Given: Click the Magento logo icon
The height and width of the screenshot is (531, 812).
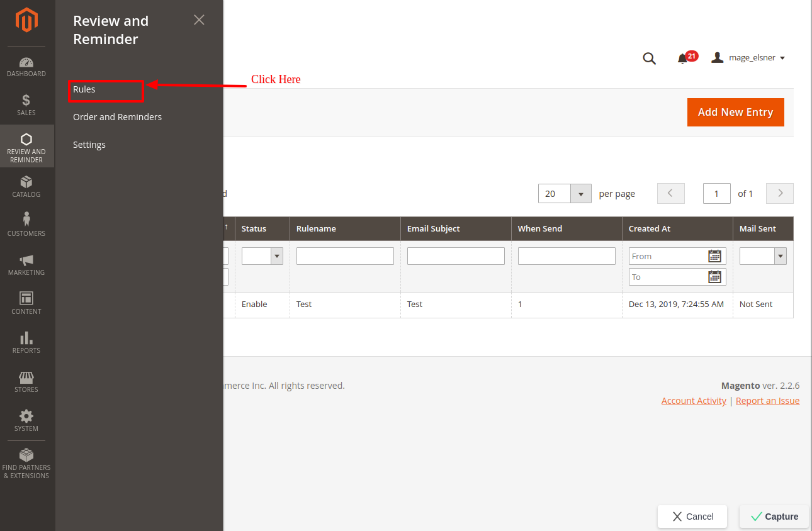Looking at the screenshot, I should click(26, 20).
